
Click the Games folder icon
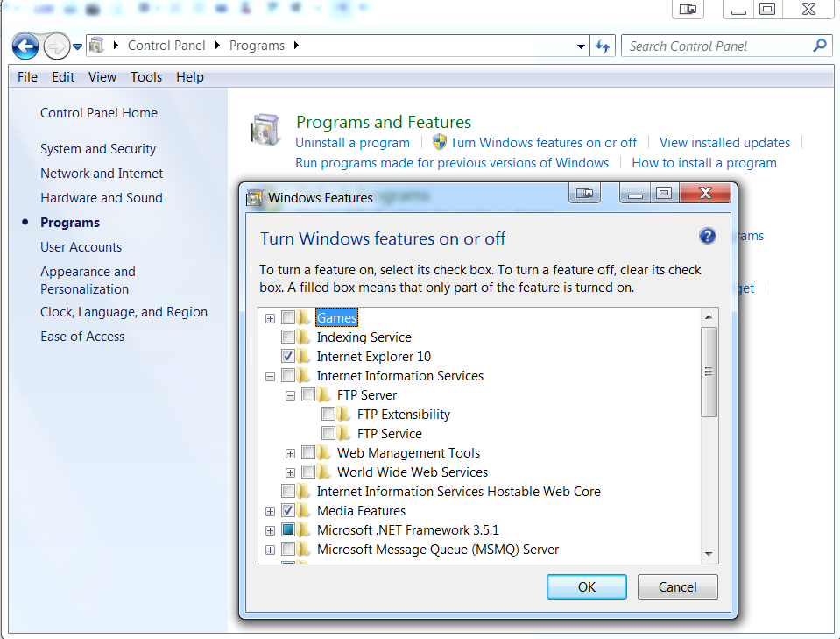[304, 317]
